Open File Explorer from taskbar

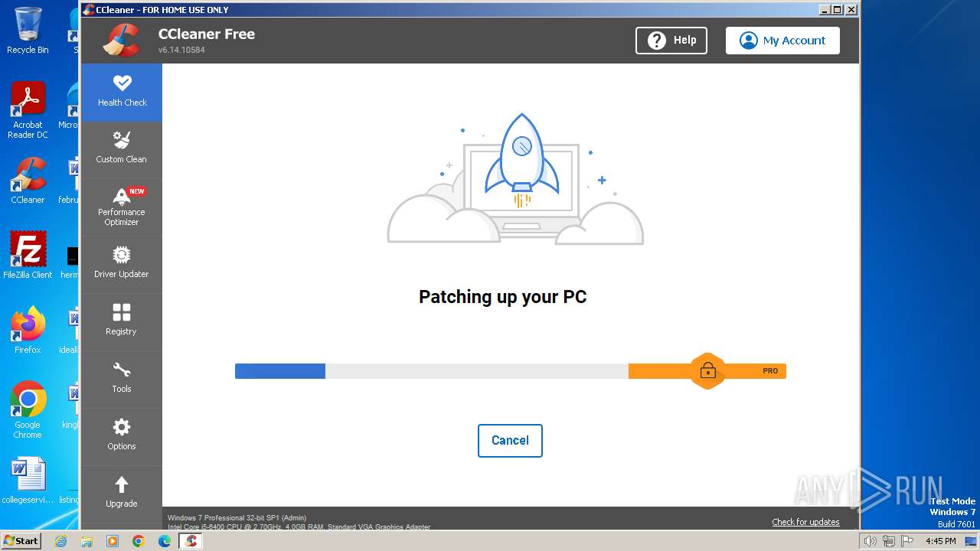pos(87,541)
